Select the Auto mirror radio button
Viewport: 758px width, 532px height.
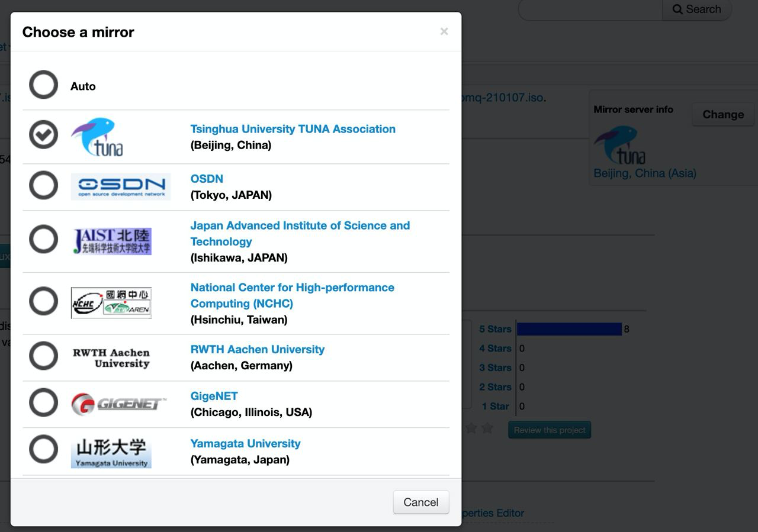click(43, 85)
